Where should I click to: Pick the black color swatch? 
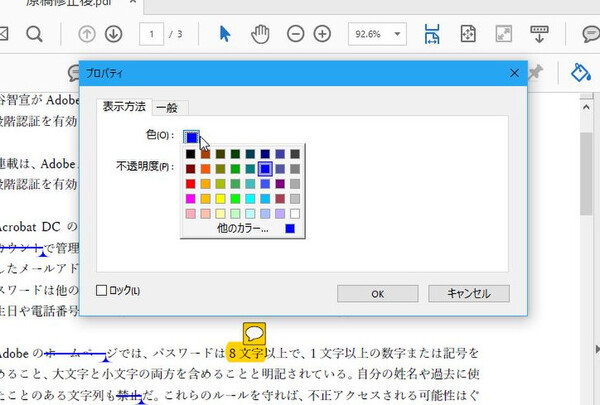click(x=191, y=154)
